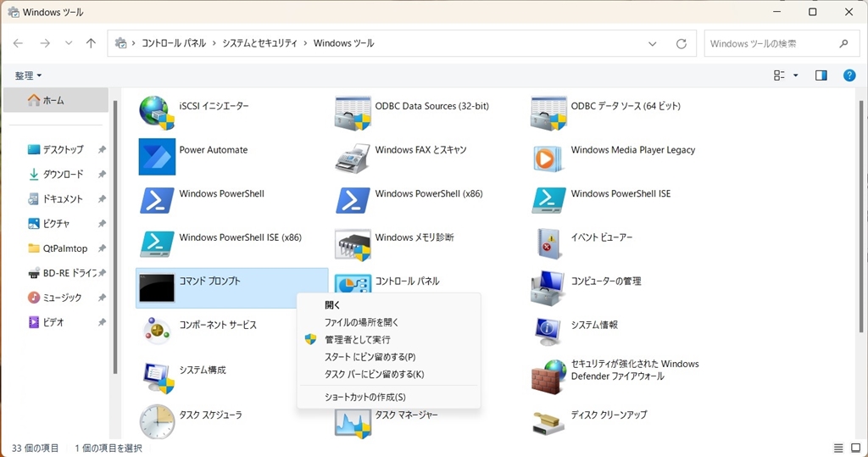
Task: Select コンピューターの管理 icon
Action: pyautogui.click(x=548, y=288)
